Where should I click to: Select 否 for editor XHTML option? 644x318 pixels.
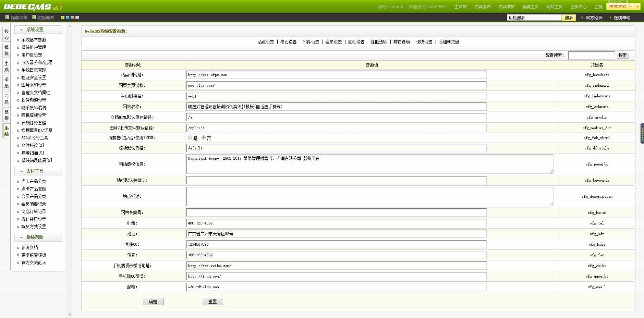[x=204, y=138]
